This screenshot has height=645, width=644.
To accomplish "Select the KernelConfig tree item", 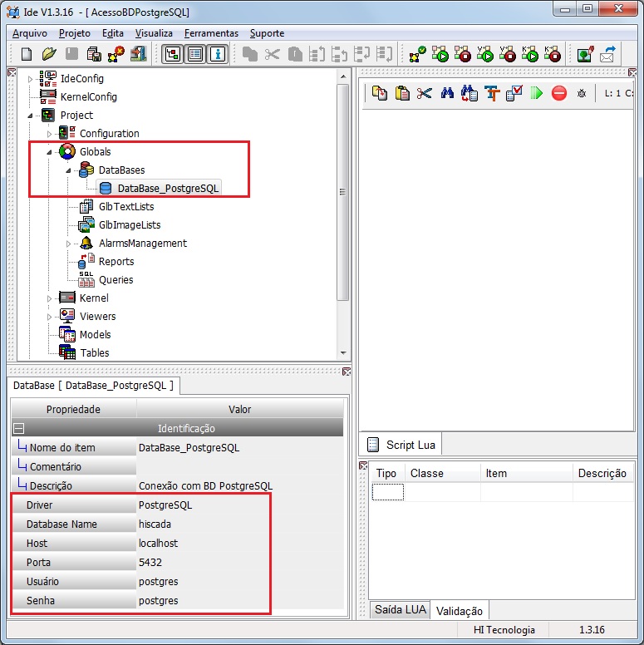I will click(x=88, y=97).
